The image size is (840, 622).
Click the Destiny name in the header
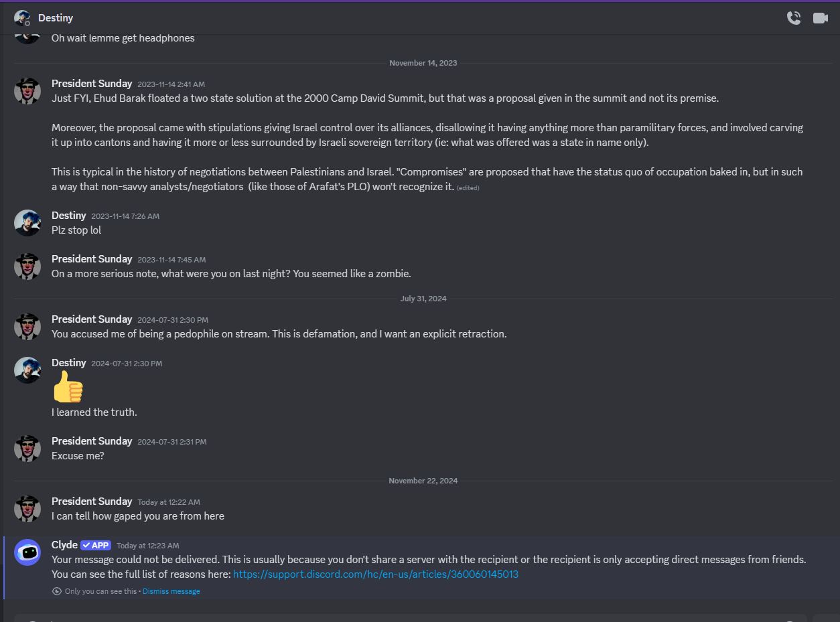point(56,18)
